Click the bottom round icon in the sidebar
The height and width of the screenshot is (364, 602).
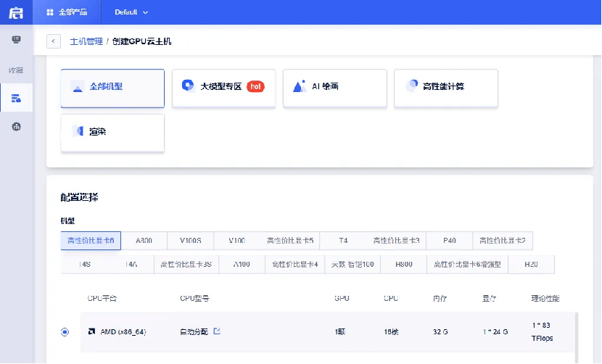click(x=16, y=126)
